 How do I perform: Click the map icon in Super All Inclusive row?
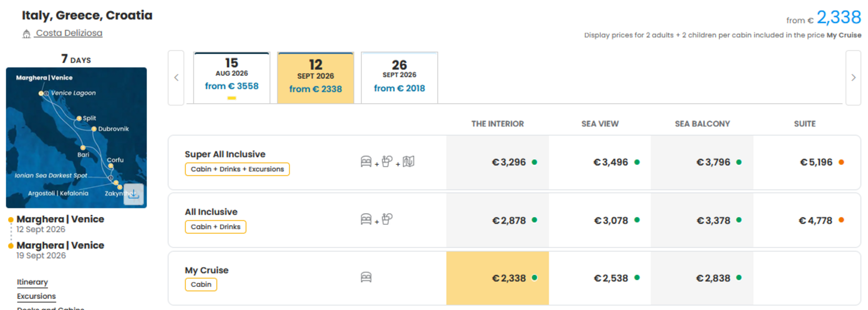(408, 161)
